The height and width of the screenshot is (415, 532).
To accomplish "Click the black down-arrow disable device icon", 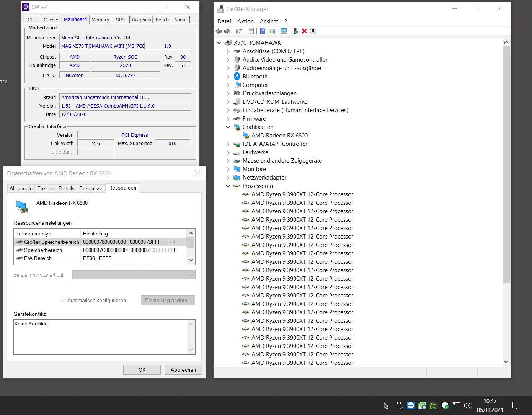I will pyautogui.click(x=313, y=31).
